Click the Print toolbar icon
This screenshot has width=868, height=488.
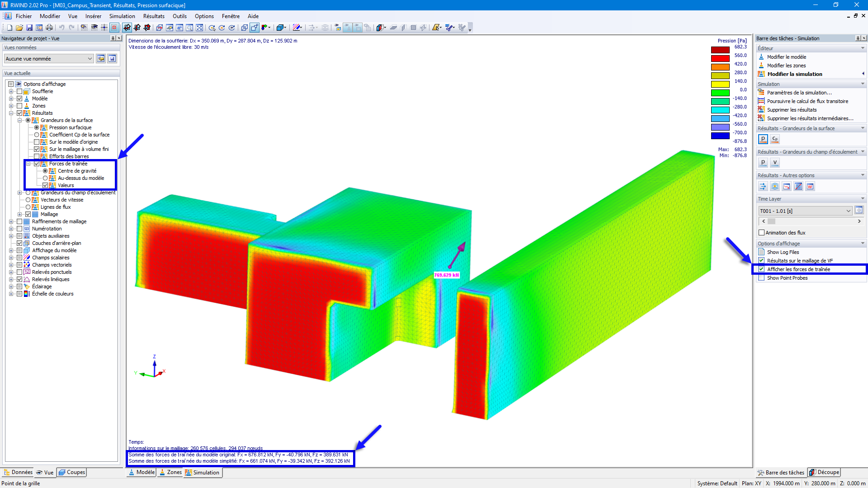click(49, 28)
